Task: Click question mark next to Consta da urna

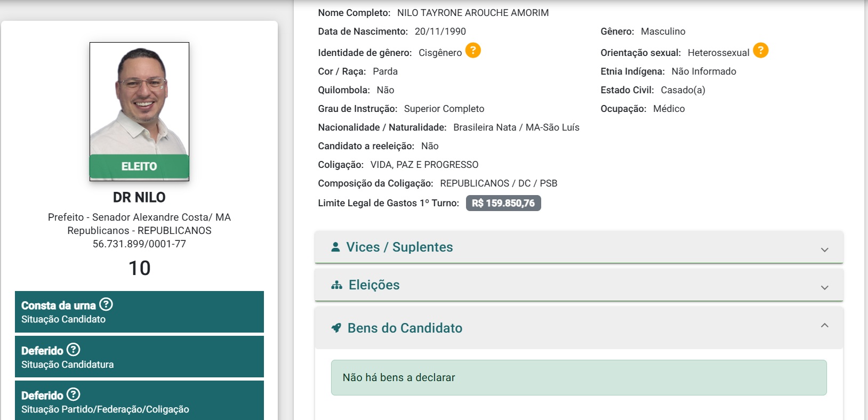Action: pos(106,304)
